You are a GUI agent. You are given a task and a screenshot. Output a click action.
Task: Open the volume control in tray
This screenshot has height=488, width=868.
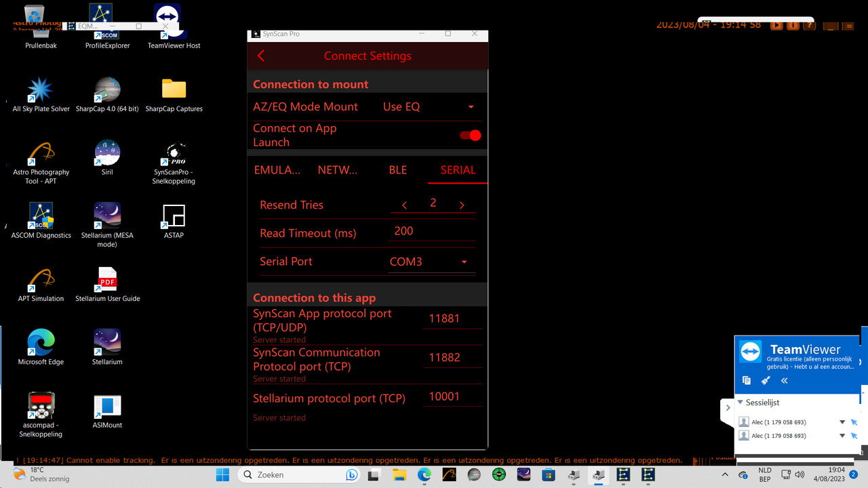click(x=800, y=474)
